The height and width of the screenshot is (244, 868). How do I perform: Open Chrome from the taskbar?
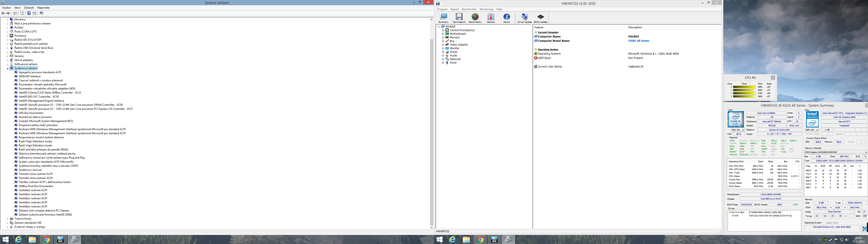pyautogui.click(x=47, y=240)
